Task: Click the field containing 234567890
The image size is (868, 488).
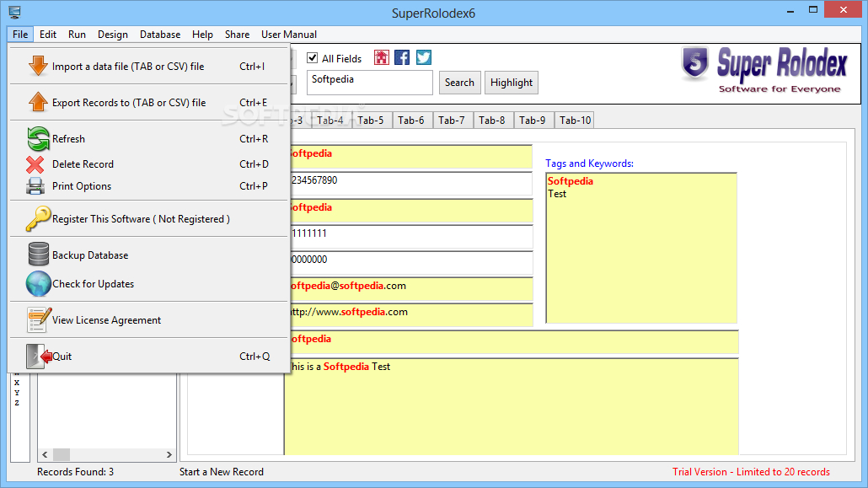Action: point(410,183)
